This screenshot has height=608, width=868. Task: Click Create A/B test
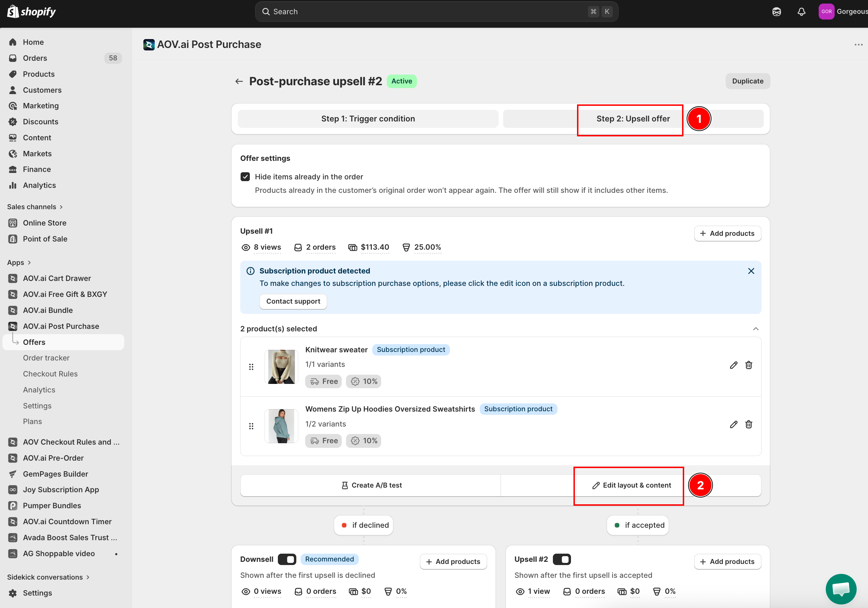(370, 485)
